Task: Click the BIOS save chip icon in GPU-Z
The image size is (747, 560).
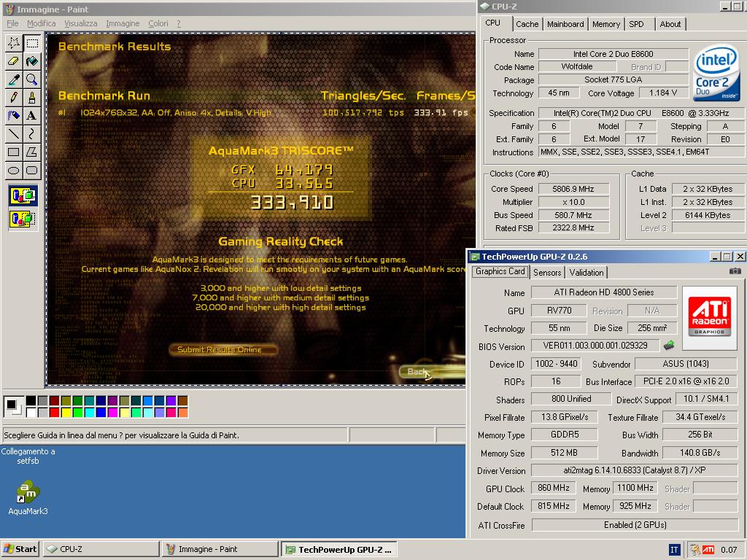Action: coord(670,345)
